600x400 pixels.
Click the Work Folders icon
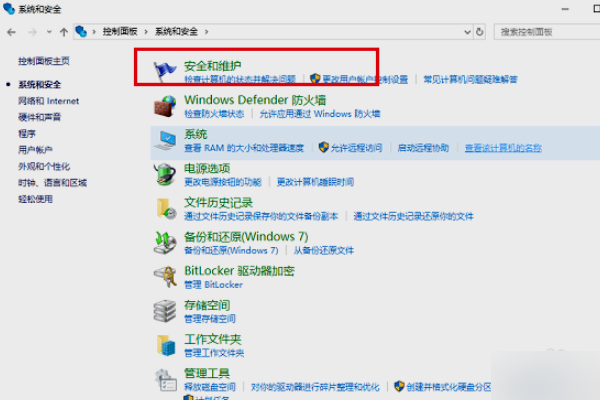point(166,345)
